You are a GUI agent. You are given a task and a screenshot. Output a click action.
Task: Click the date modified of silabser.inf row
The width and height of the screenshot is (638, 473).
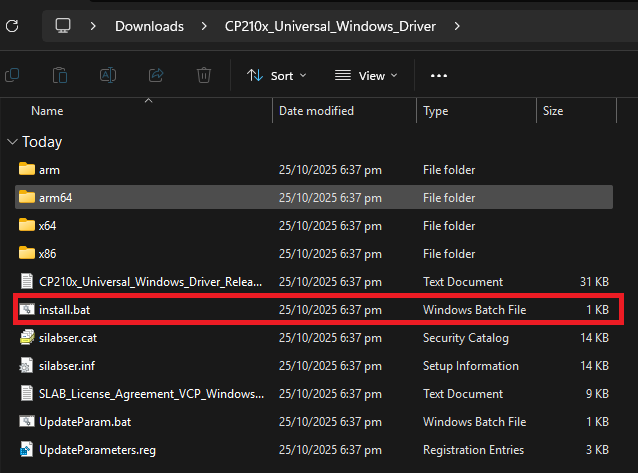(x=330, y=366)
